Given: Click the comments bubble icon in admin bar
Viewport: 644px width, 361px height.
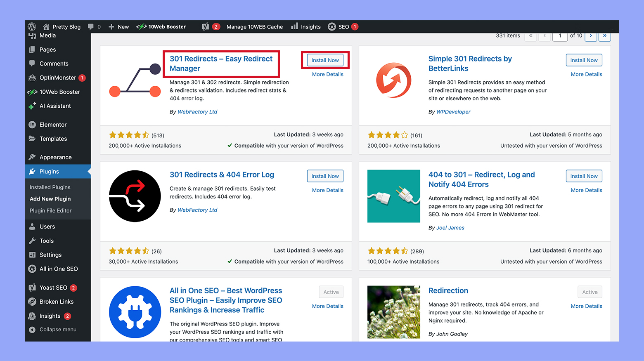Looking at the screenshot, I should [x=91, y=26].
